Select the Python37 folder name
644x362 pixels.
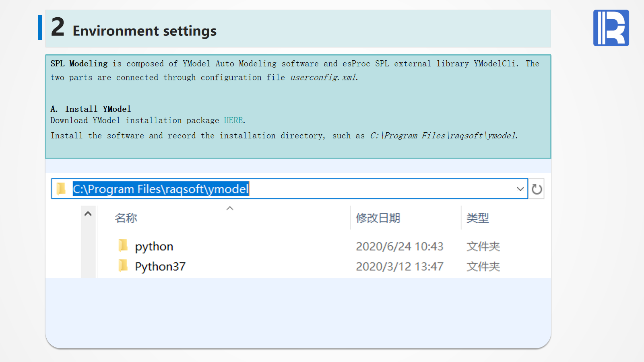tap(160, 267)
